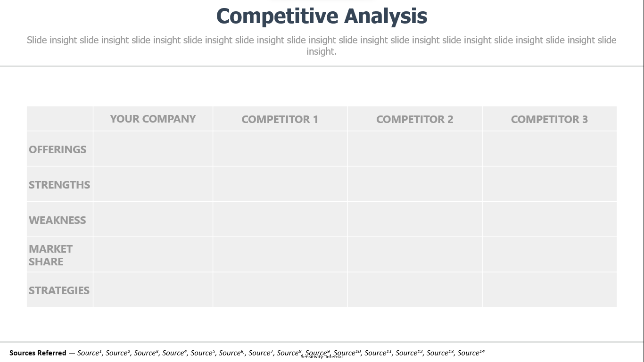Click the Weakness cell under Competitor 2

(x=415, y=219)
